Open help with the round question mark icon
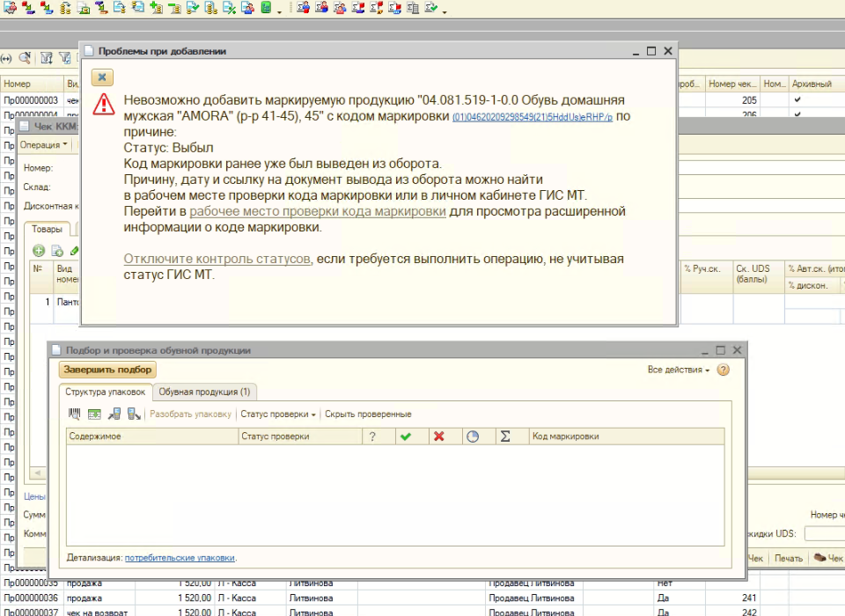Viewport: 845px width, 616px height. pyautogui.click(x=724, y=370)
